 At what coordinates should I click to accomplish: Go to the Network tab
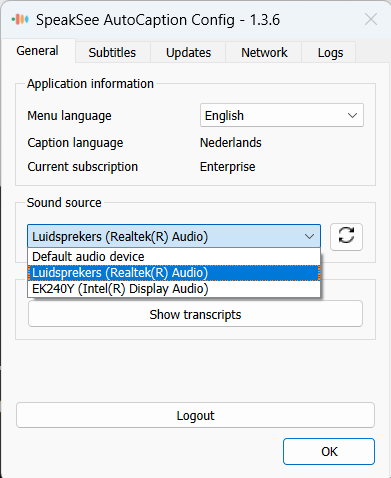pos(264,52)
